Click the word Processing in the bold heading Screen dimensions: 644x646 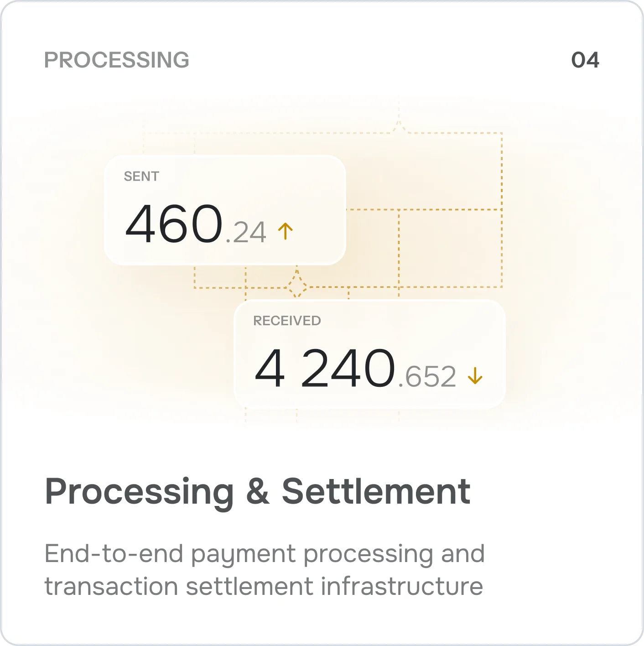[139, 492]
